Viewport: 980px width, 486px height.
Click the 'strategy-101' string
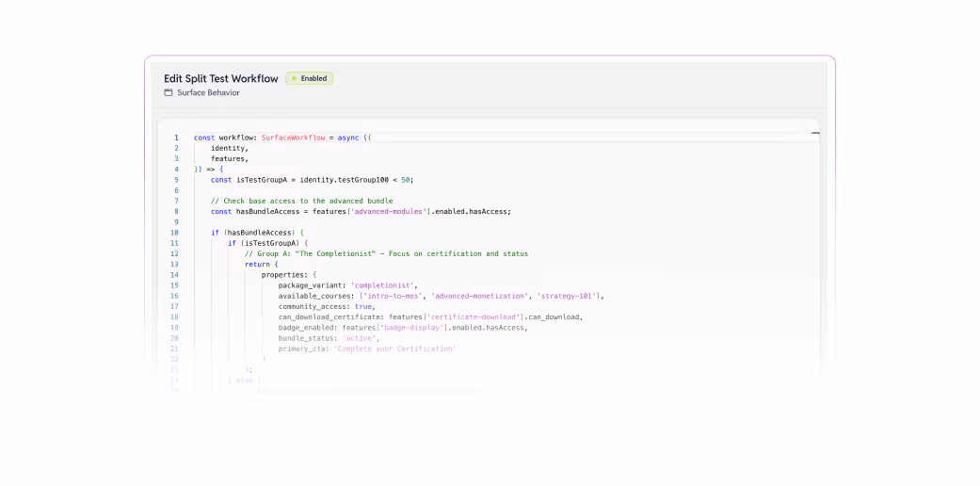[566, 296]
